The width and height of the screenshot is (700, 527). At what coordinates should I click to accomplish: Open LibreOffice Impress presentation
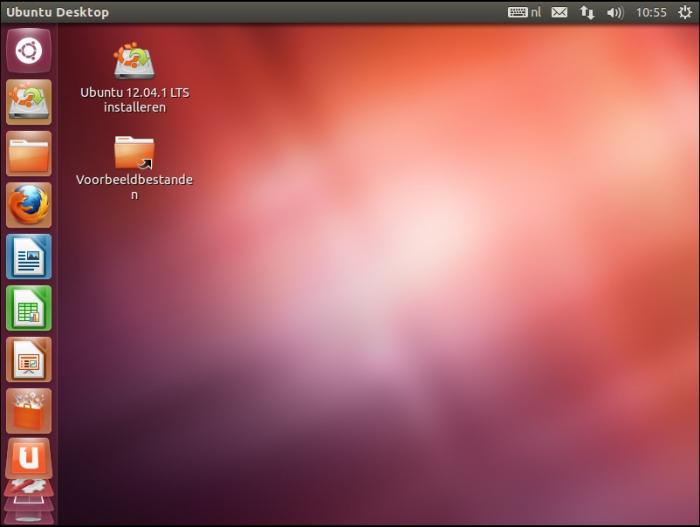pyautogui.click(x=29, y=360)
